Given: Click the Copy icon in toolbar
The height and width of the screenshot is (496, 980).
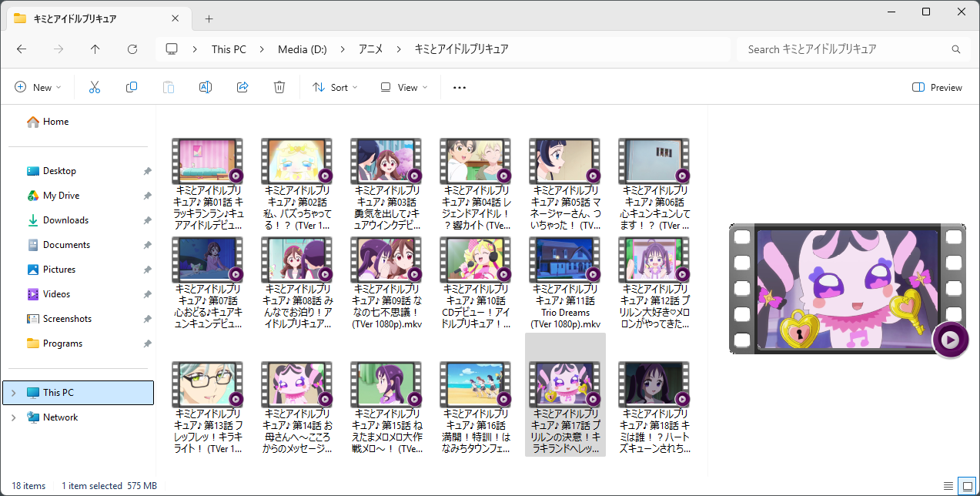Looking at the screenshot, I should point(132,87).
